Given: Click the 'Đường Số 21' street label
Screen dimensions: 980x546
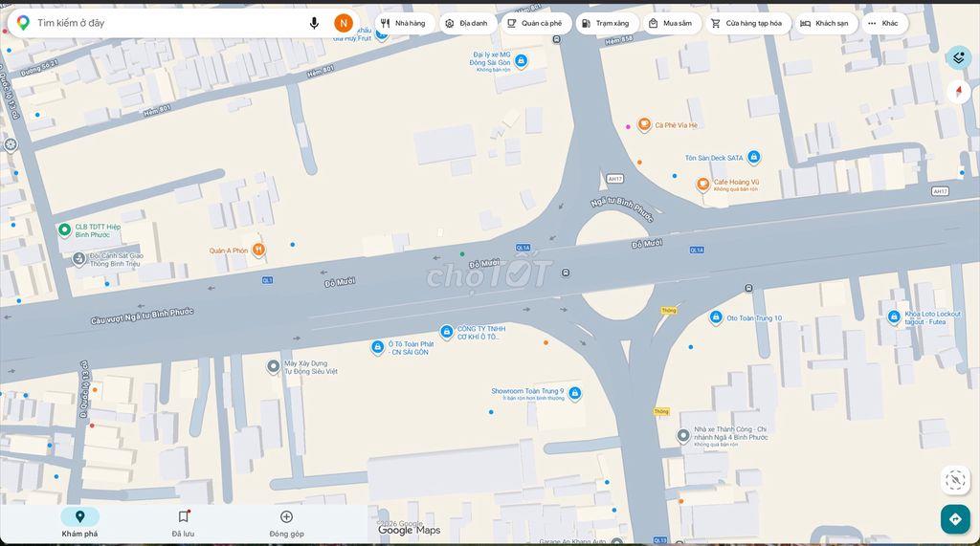Looking at the screenshot, I should point(38,68).
